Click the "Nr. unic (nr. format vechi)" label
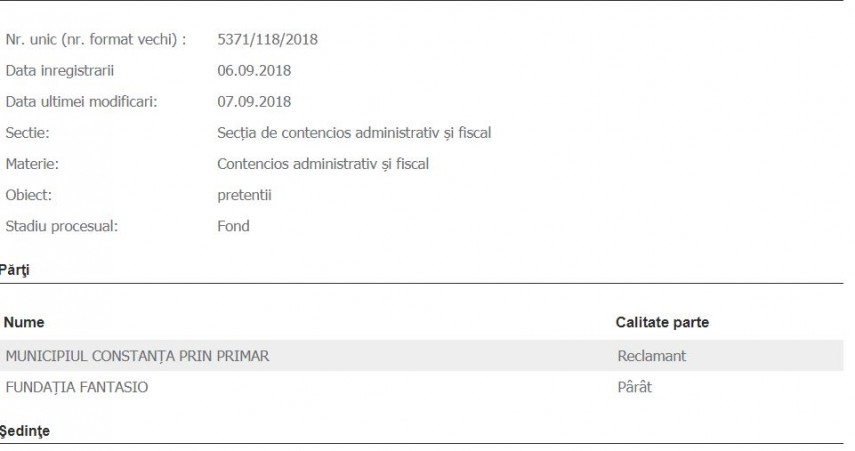The width and height of the screenshot is (855, 451). click(x=96, y=40)
